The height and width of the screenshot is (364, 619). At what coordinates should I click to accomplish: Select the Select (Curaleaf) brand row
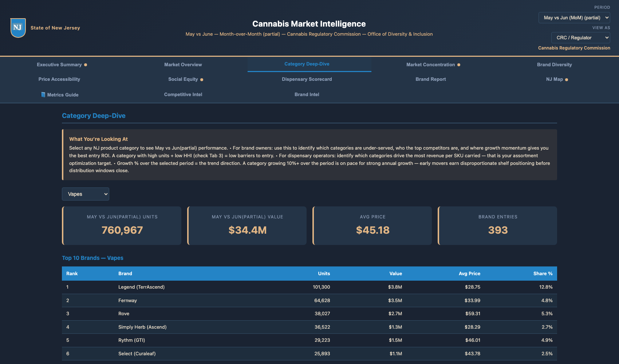point(309,354)
